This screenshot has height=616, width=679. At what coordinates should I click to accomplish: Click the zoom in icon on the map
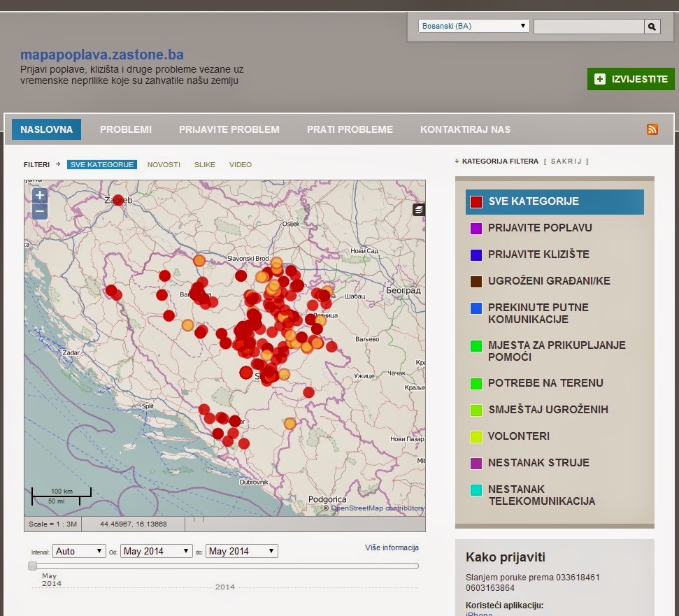point(39,196)
